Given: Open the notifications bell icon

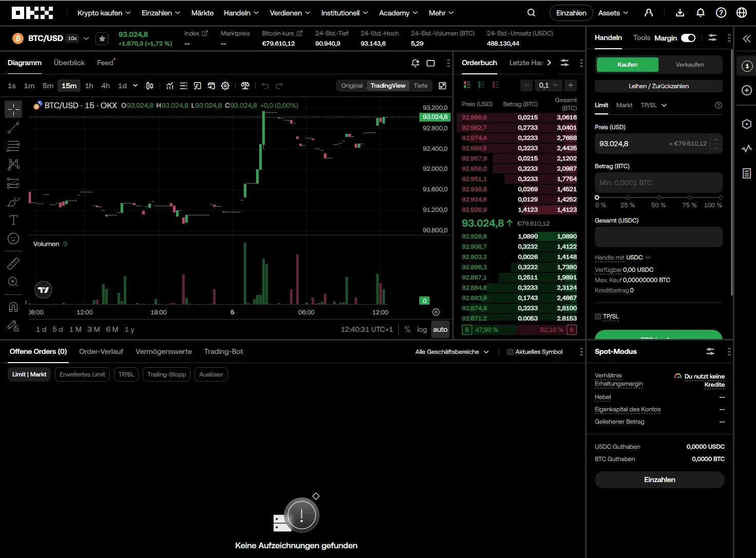Looking at the screenshot, I should [x=701, y=13].
